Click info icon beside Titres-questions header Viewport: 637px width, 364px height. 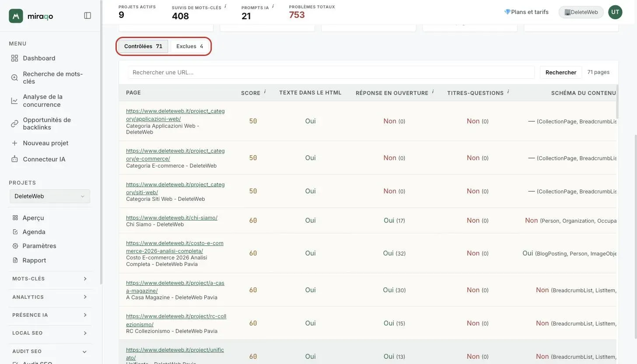(x=508, y=92)
